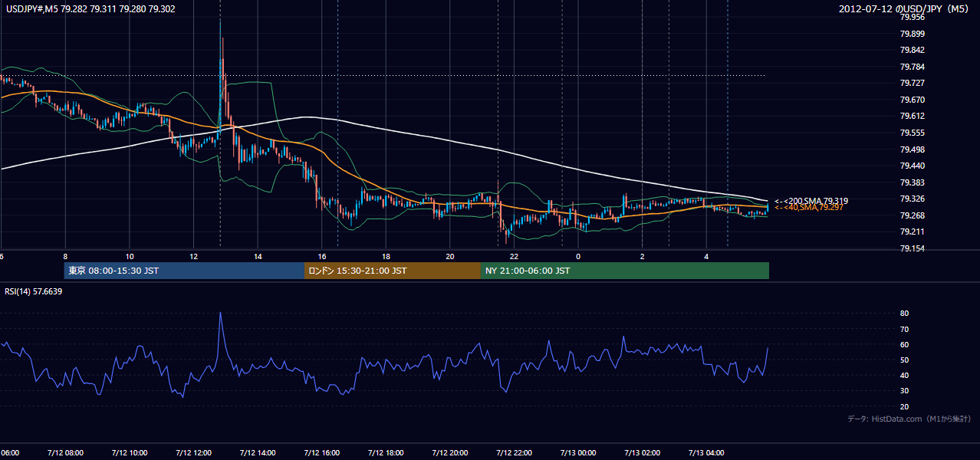Viewport: 980px width, 460px height.
Task: Click the 7/13 02:00 bottom time label
Action: coord(643,453)
